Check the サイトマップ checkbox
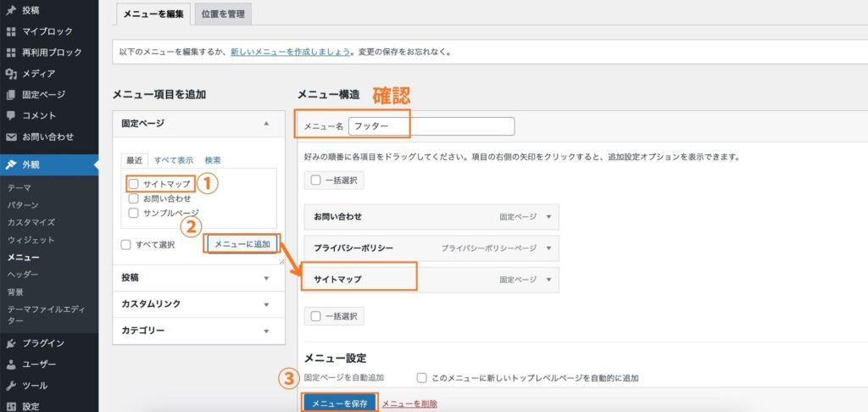This screenshot has height=412, width=868. tap(134, 183)
